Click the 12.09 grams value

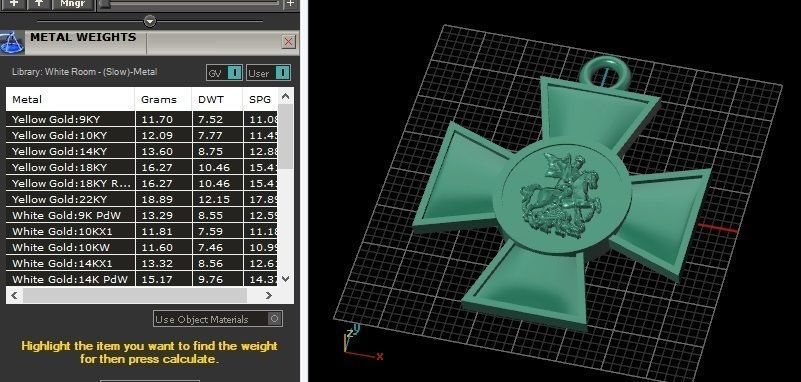(x=157, y=135)
